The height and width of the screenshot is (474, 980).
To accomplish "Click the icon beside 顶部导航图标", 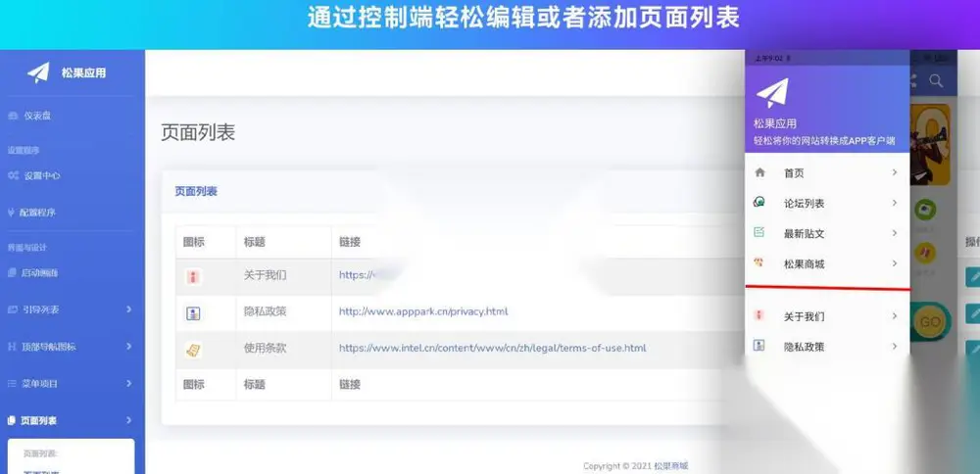I will point(11,346).
